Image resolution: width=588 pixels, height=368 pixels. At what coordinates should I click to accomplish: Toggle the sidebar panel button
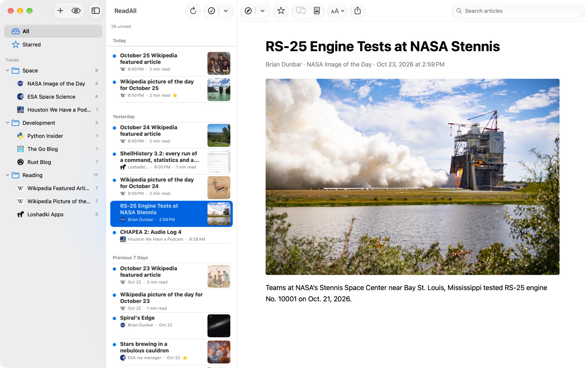point(96,11)
